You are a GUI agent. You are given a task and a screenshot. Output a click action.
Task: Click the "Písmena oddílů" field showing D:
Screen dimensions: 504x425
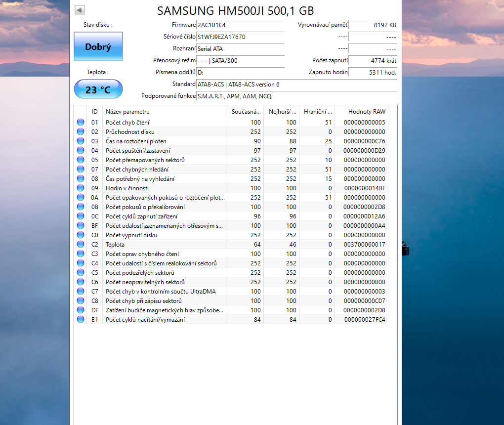click(240, 72)
